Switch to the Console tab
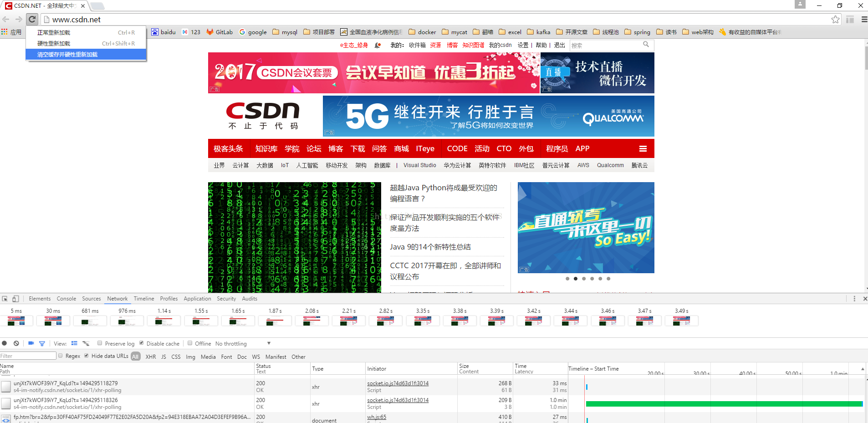The width and height of the screenshot is (868, 423). [66, 299]
